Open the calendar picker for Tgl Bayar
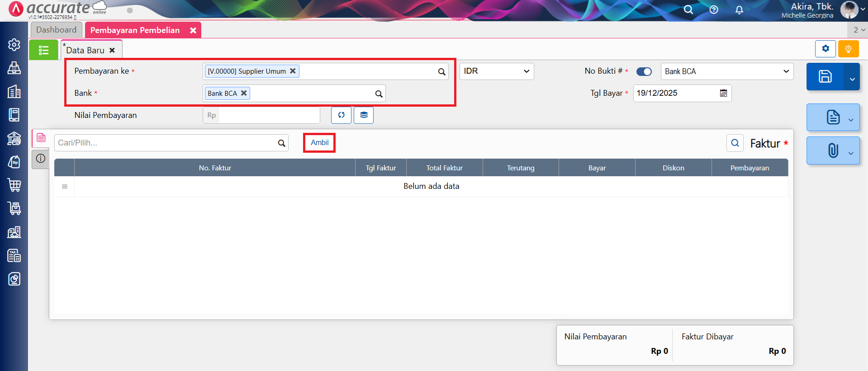The height and width of the screenshot is (371, 868). 723,93
